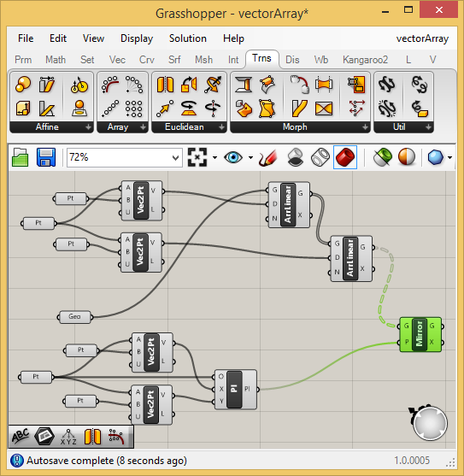Click the ABC panel shortcut icon
The image size is (464, 476).
tap(21, 437)
